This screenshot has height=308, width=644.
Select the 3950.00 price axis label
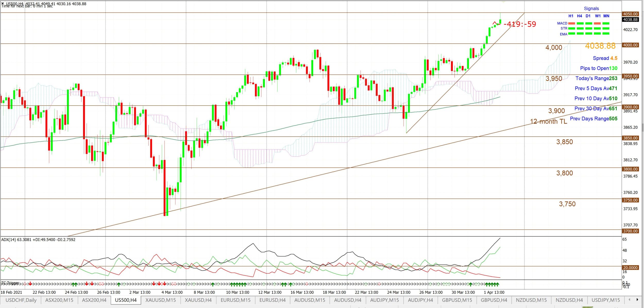tap(630, 76)
